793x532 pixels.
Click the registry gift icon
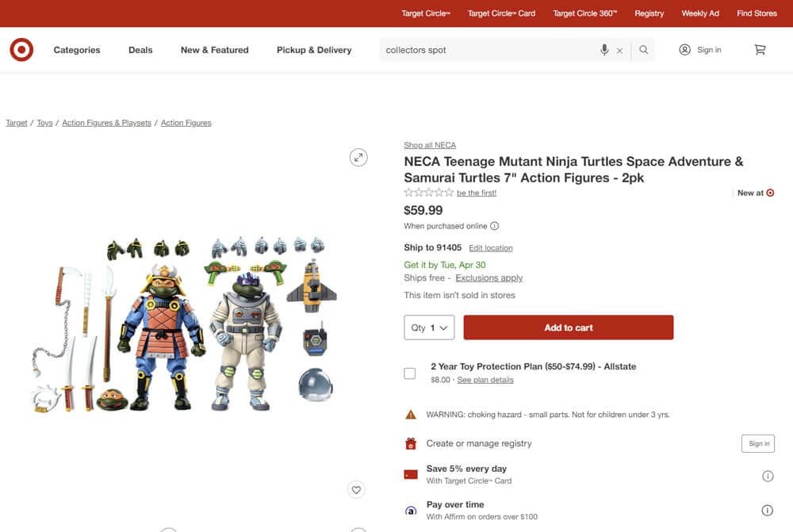[410, 443]
